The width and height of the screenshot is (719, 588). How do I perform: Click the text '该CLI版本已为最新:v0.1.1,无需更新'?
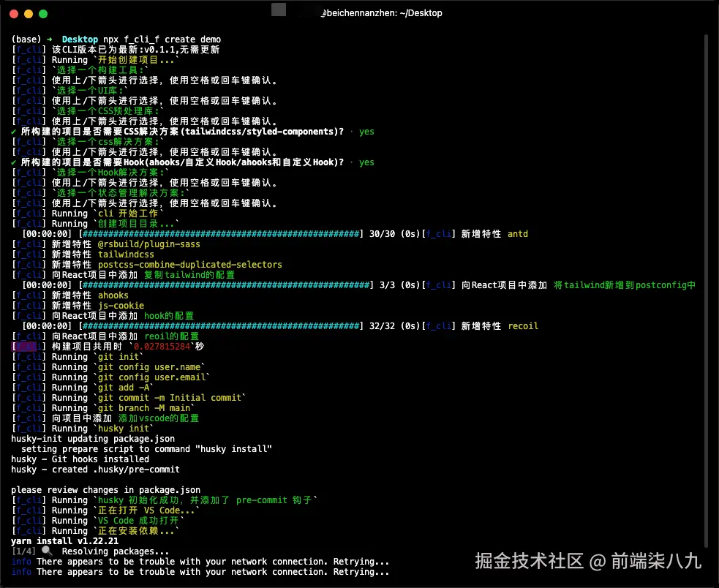coord(136,50)
